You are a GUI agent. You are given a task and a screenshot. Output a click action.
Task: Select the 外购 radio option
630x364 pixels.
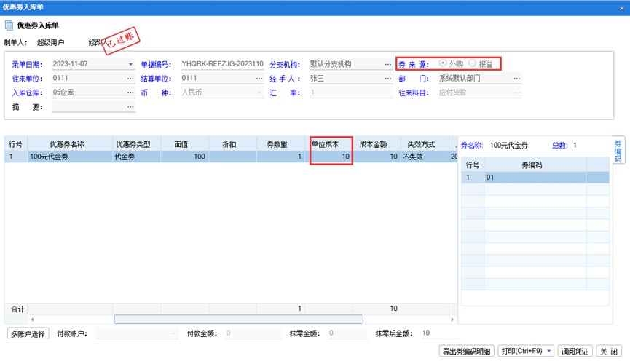point(443,63)
